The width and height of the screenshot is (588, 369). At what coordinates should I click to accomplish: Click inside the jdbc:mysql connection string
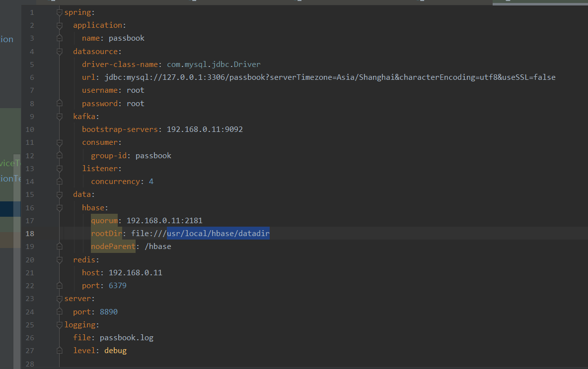coord(330,77)
